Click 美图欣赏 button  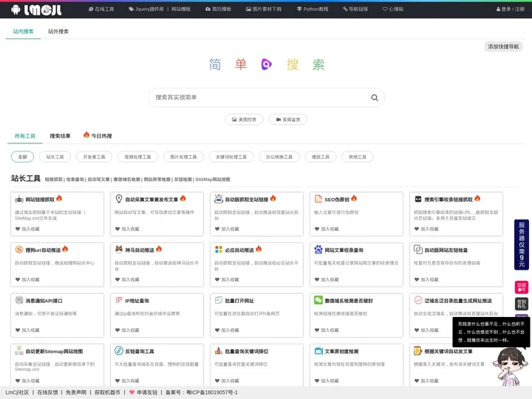tap(244, 120)
